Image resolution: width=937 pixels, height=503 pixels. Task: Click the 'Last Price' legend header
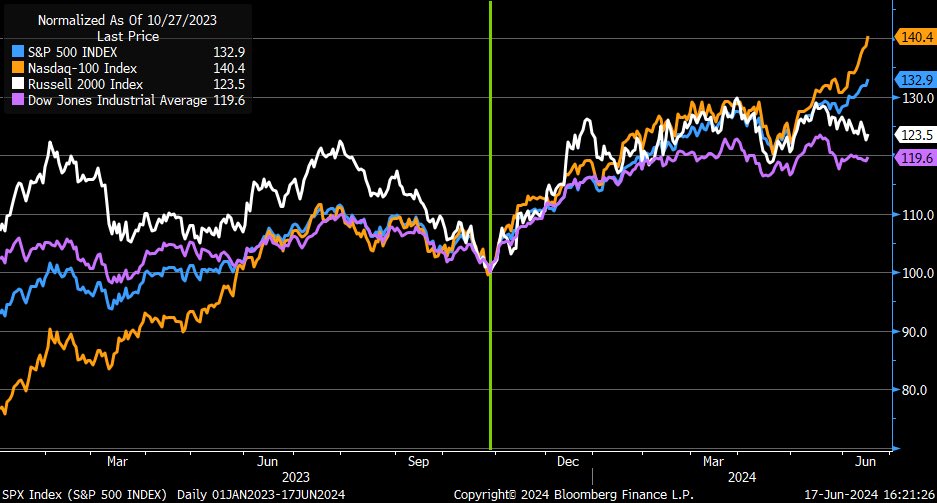(x=128, y=36)
